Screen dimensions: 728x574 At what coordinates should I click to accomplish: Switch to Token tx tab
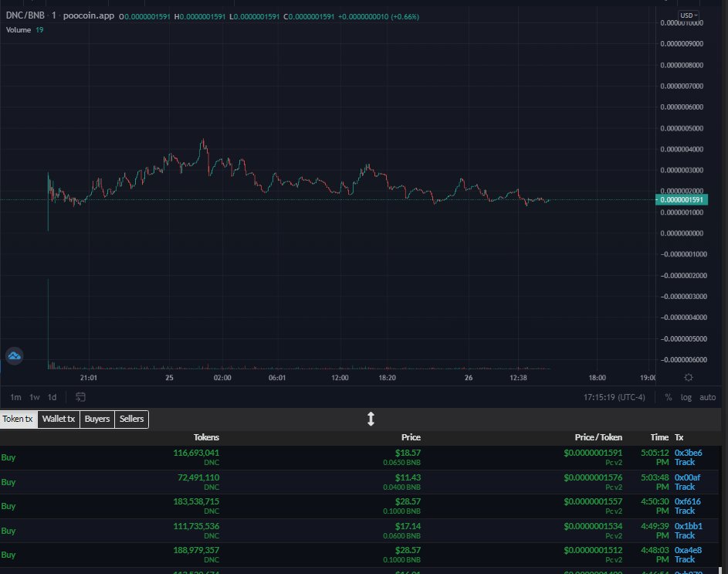pyautogui.click(x=18, y=419)
